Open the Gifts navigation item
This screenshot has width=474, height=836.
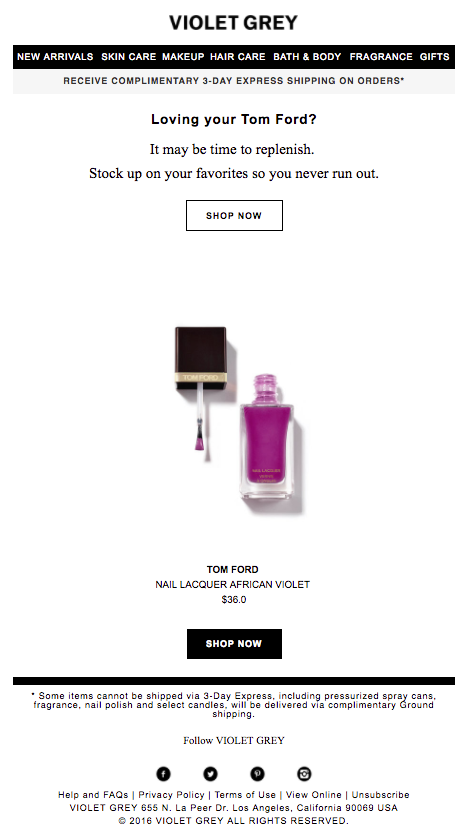click(x=435, y=57)
